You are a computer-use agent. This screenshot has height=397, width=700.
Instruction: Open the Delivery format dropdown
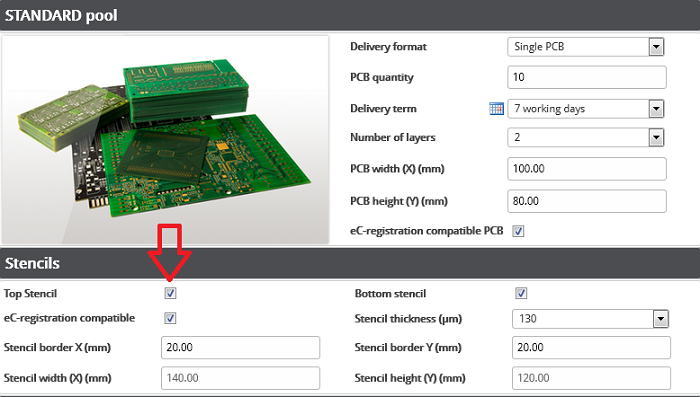(586, 46)
